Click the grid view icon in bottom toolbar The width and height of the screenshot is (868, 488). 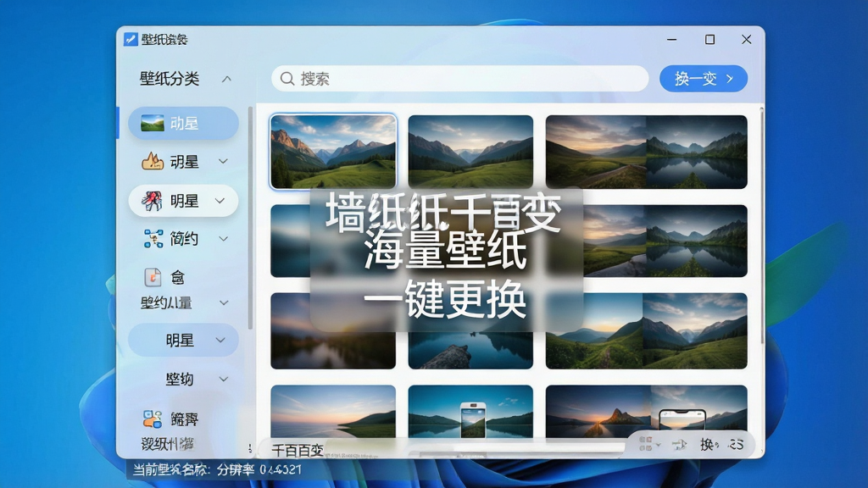point(645,444)
